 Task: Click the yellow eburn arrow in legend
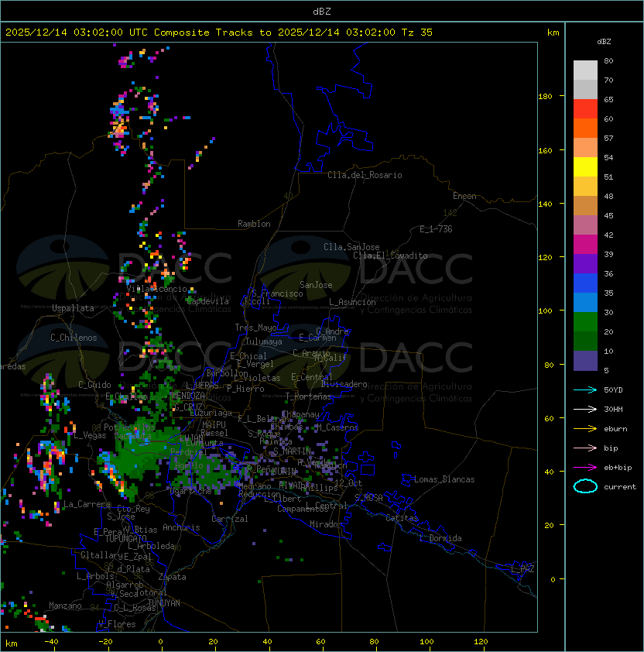[x=585, y=429]
